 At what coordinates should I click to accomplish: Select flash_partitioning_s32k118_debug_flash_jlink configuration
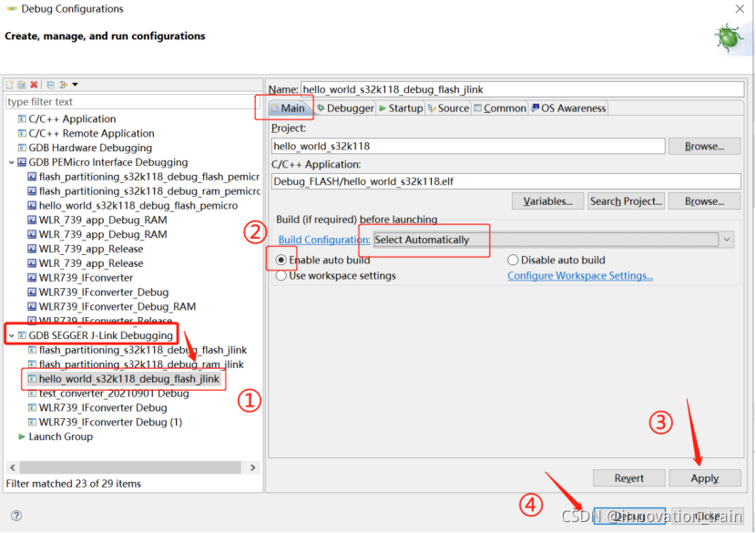(143, 350)
